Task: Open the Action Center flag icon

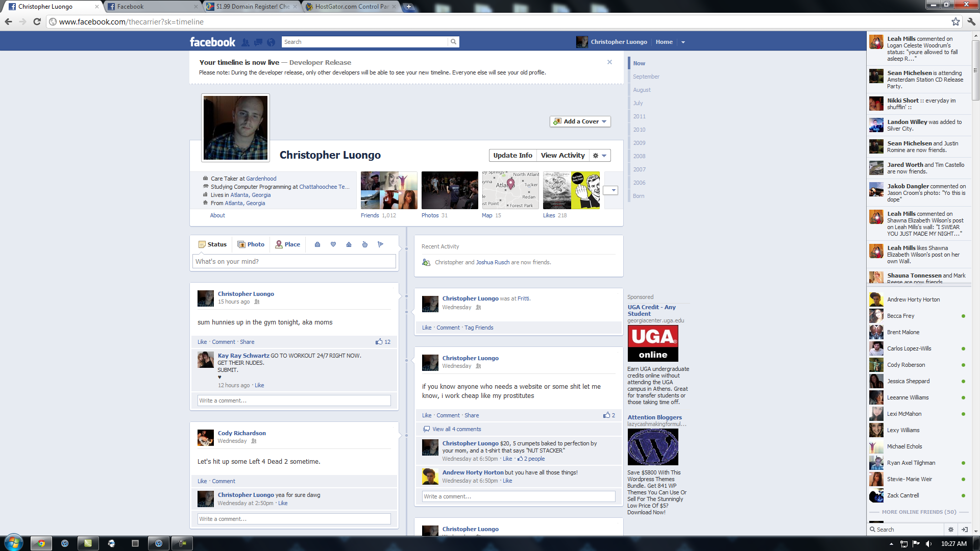Action: pos(916,544)
